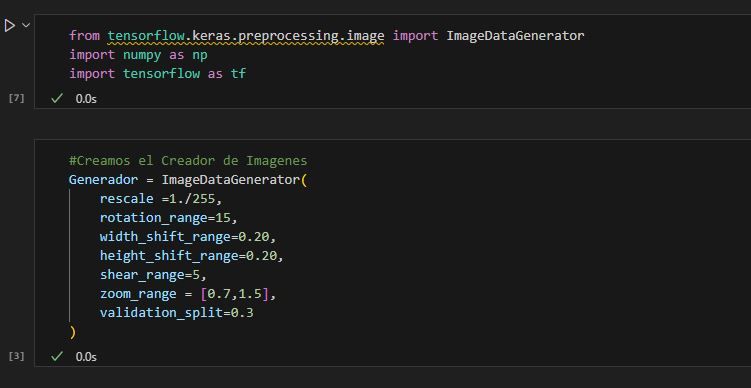The image size is (751, 388).
Task: Open the run options chevron beside play
Action: 26,24
